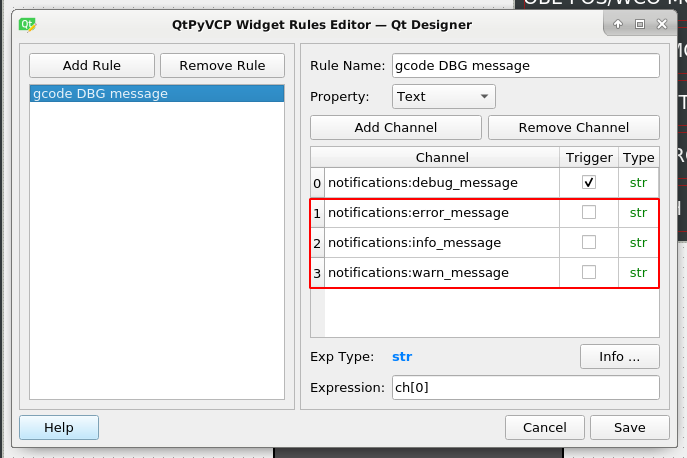Click row header 0 in channel table
Screen dimensions: 687x458
click(x=317, y=183)
